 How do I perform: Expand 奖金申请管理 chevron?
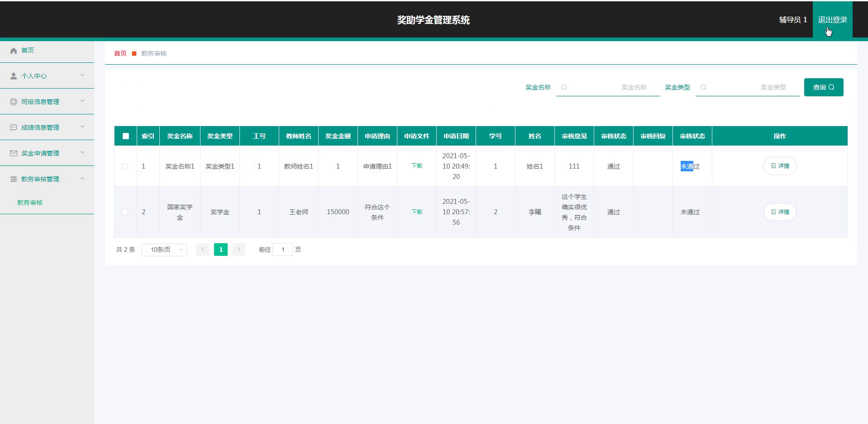[x=82, y=152]
